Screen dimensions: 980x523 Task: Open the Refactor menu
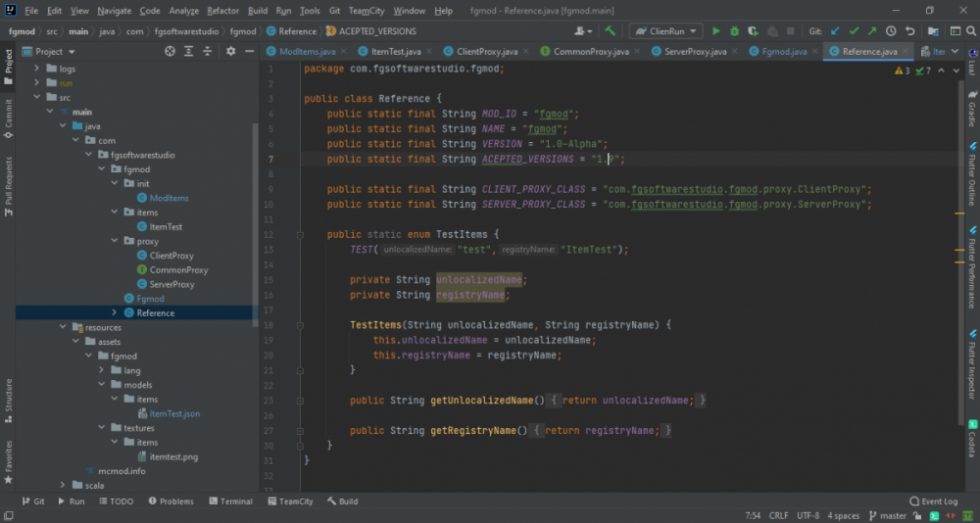click(223, 11)
